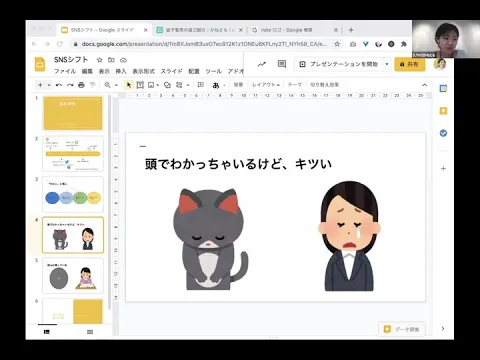Open the zoom dropdown arrow
Screen dimensions: 480x360
116,85
